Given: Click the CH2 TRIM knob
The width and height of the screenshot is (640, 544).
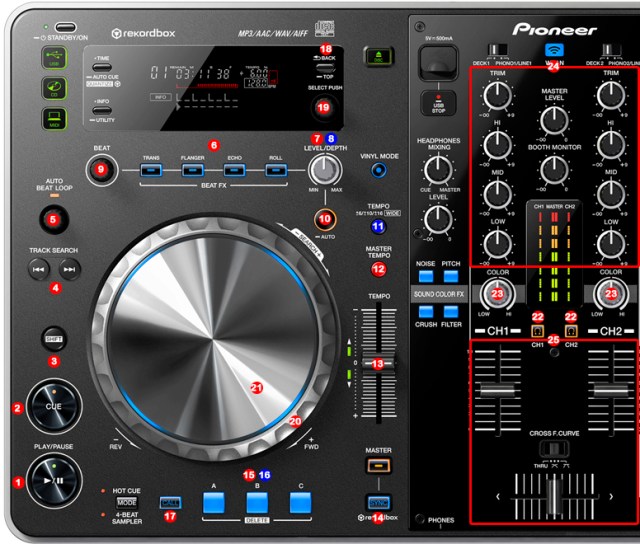Looking at the screenshot, I should tap(611, 96).
